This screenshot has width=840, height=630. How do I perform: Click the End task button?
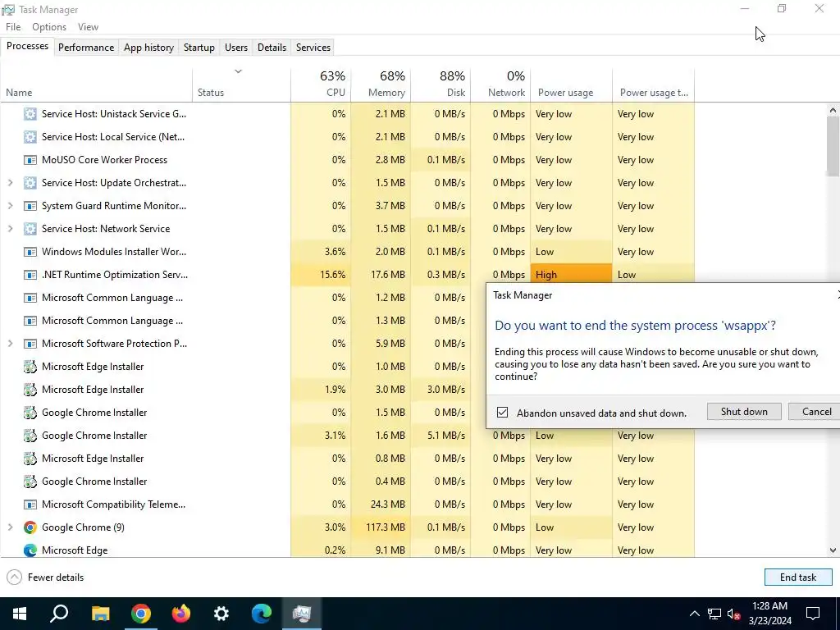(798, 577)
